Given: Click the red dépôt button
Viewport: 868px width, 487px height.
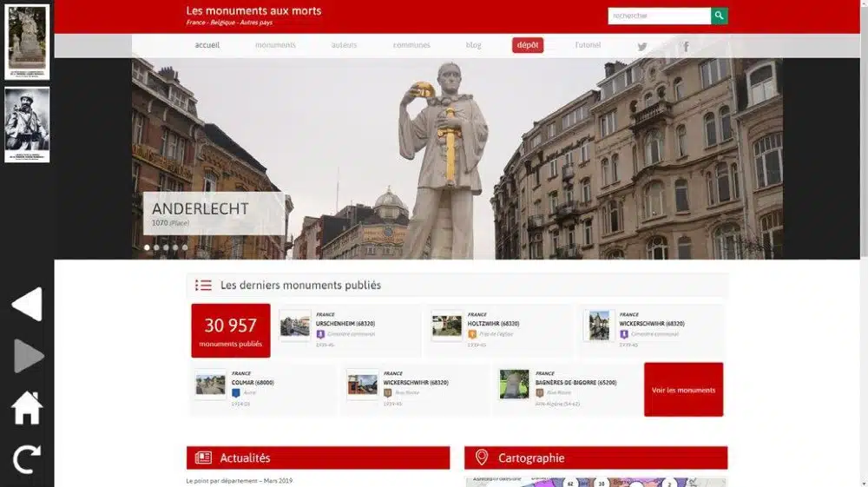Looking at the screenshot, I should [x=528, y=45].
